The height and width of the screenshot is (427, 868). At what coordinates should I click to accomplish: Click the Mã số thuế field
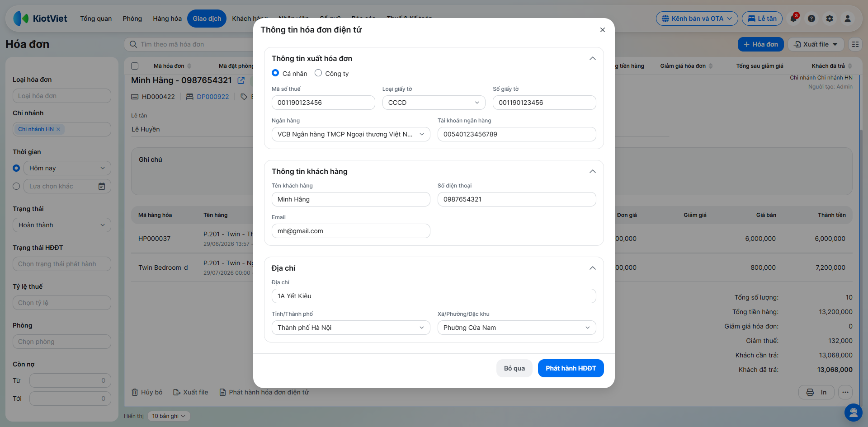pyautogui.click(x=323, y=103)
